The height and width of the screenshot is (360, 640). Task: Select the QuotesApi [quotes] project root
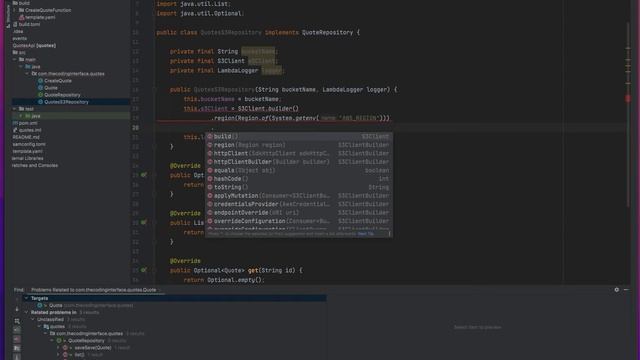tap(34, 46)
